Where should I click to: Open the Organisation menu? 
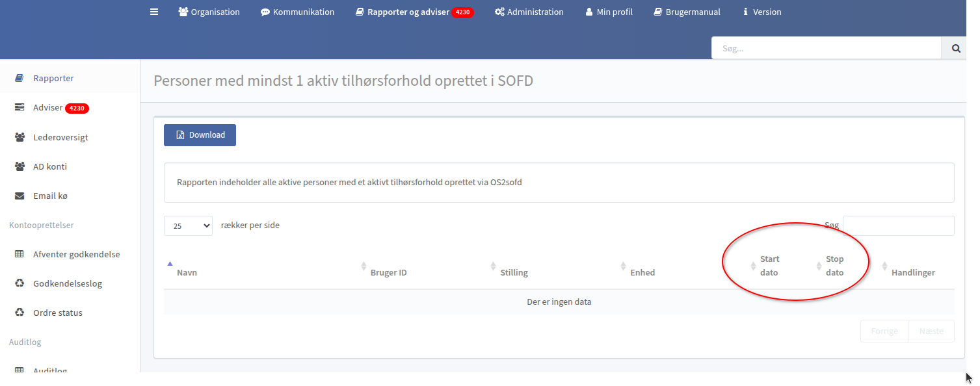click(209, 12)
